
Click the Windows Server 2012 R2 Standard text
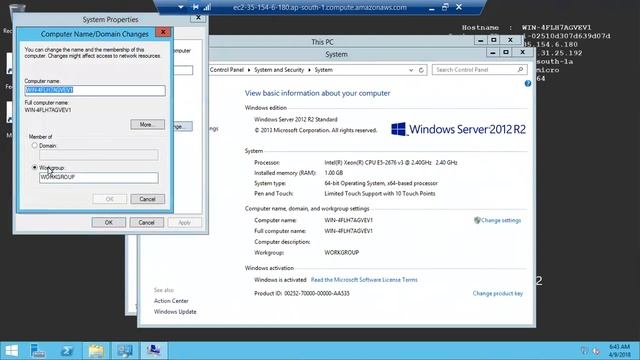[x=296, y=120]
